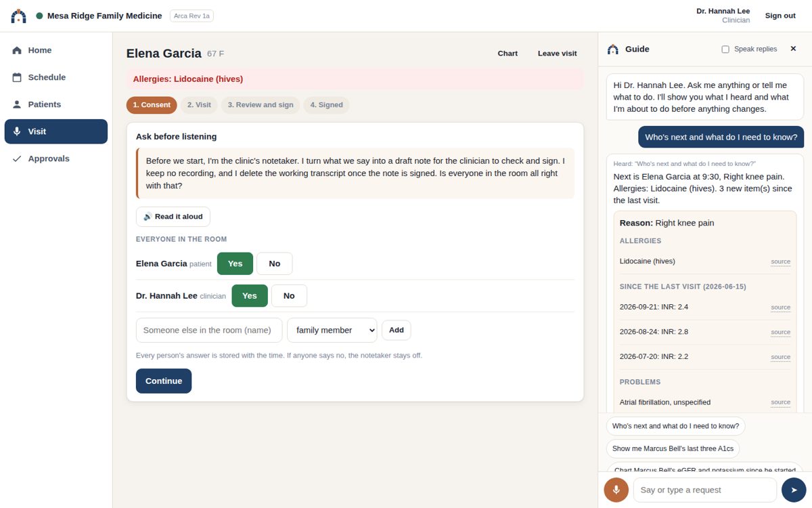812x508 pixels.
Task: Click the Mesa Ridge app logo
Action: click(19, 16)
